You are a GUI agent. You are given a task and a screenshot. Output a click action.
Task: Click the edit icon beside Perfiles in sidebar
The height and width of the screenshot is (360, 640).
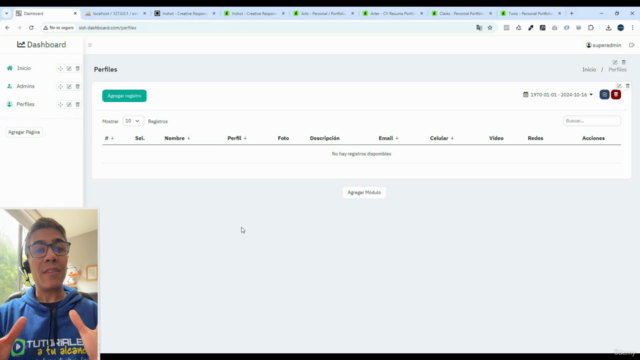pos(69,104)
